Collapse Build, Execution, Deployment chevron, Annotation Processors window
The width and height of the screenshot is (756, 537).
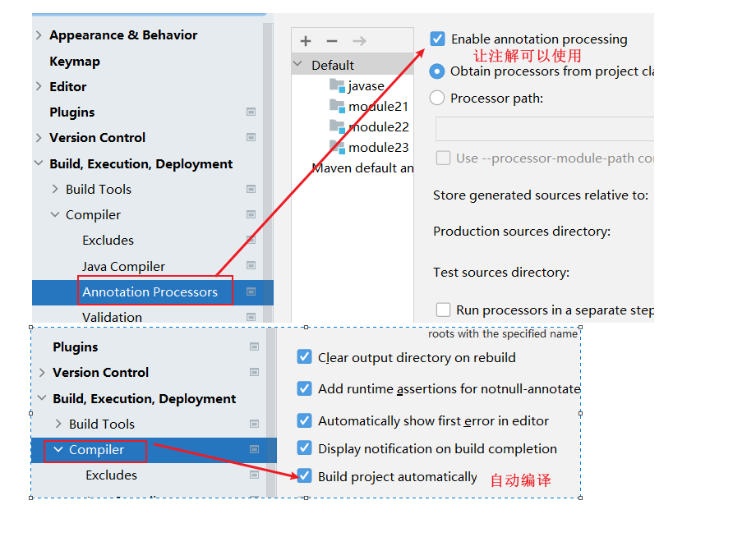(39, 163)
